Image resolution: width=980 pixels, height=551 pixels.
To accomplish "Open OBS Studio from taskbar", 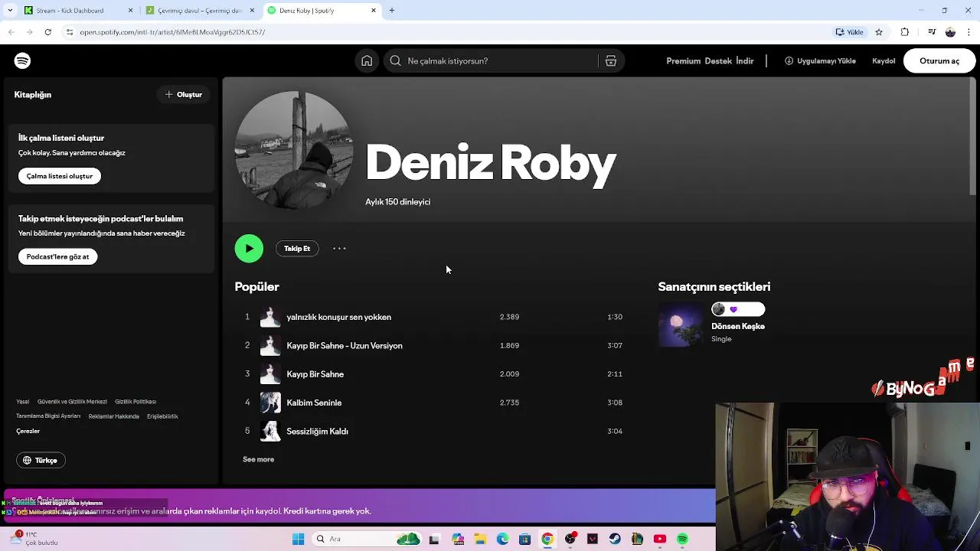I will tap(570, 539).
